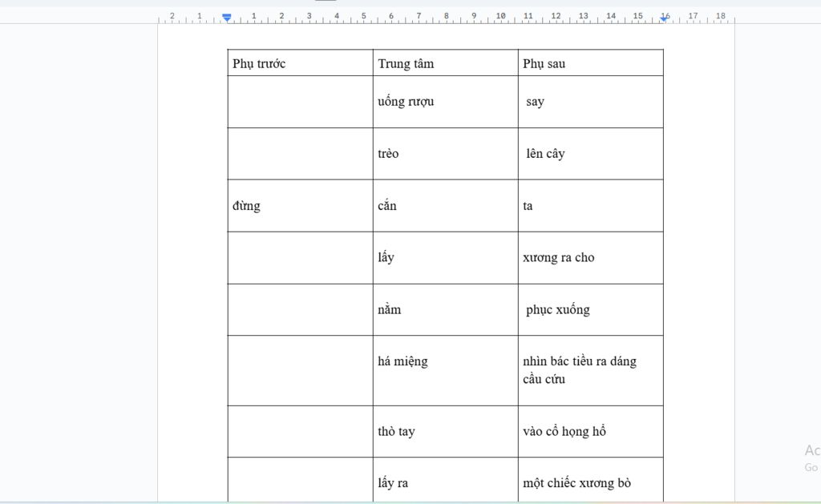Select the "cắn" table cell
This screenshot has height=504, width=821.
click(x=387, y=206)
